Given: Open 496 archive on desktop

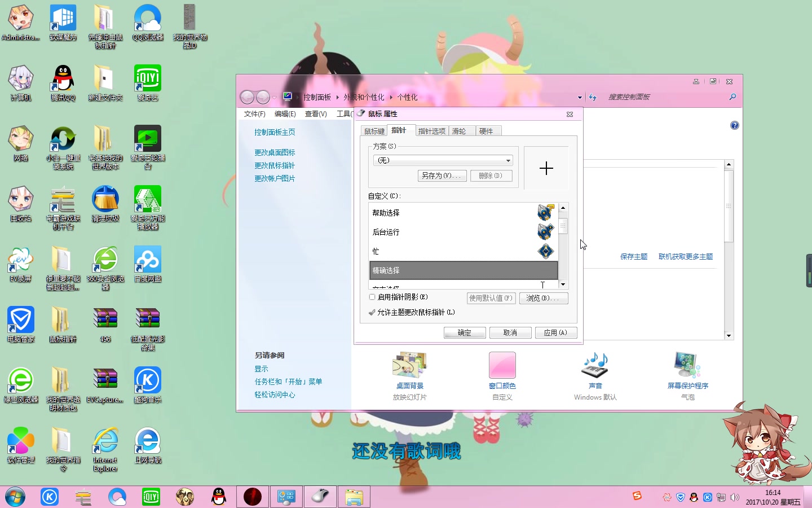Looking at the screenshot, I should pos(105,325).
